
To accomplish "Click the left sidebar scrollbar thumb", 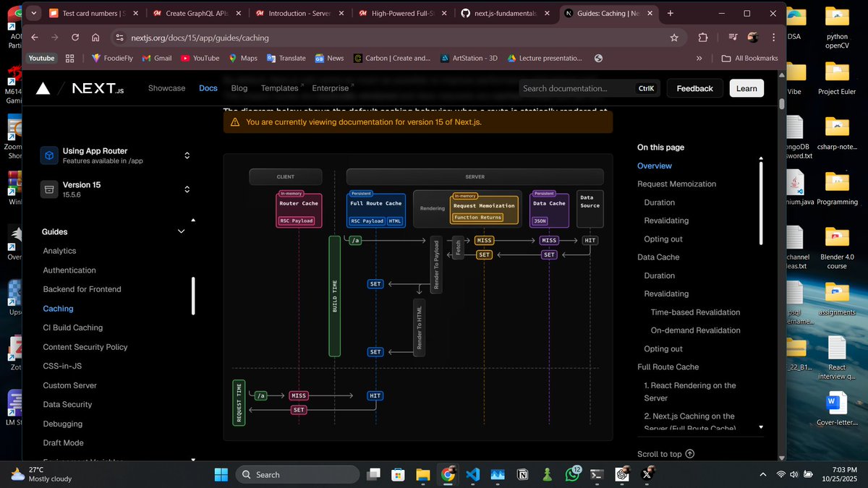I will pos(193,296).
